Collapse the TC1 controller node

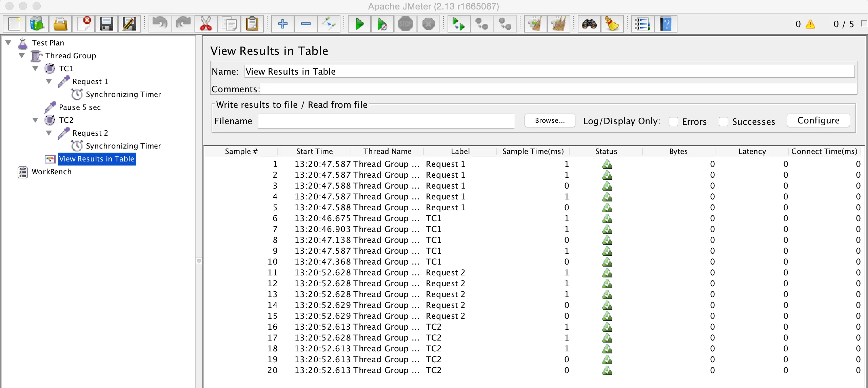[36, 69]
